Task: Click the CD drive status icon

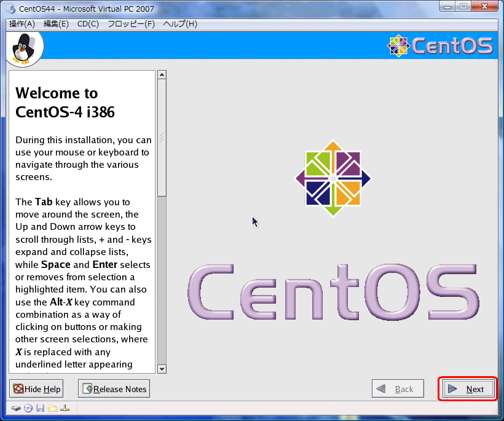Action: pos(28,409)
